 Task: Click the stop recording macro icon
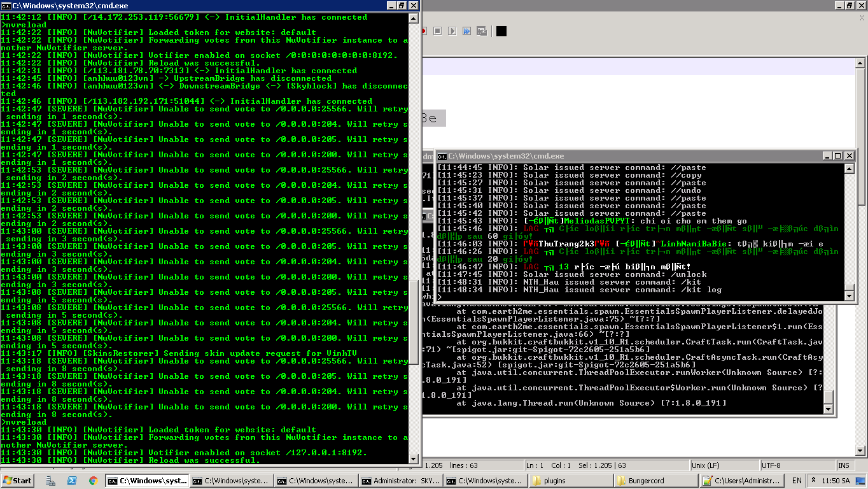click(438, 31)
